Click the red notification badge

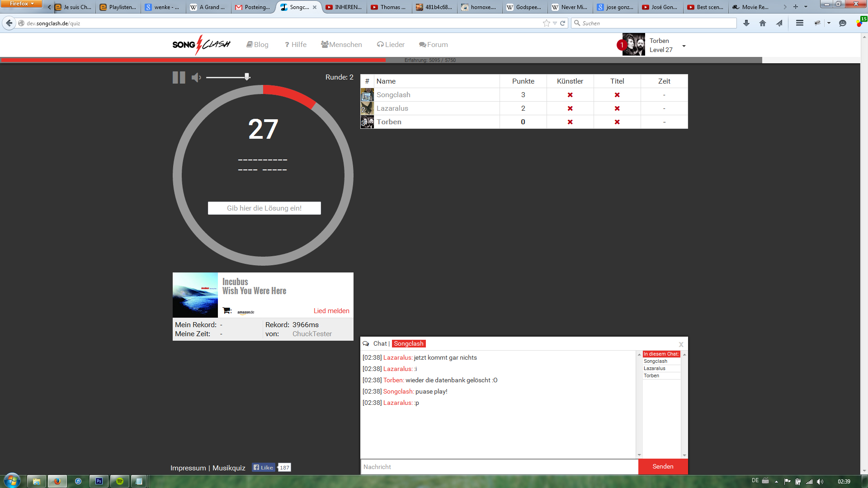(622, 45)
